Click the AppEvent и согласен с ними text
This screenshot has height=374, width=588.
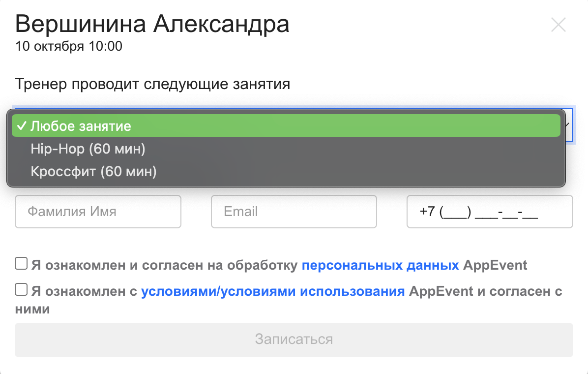[x=484, y=291]
